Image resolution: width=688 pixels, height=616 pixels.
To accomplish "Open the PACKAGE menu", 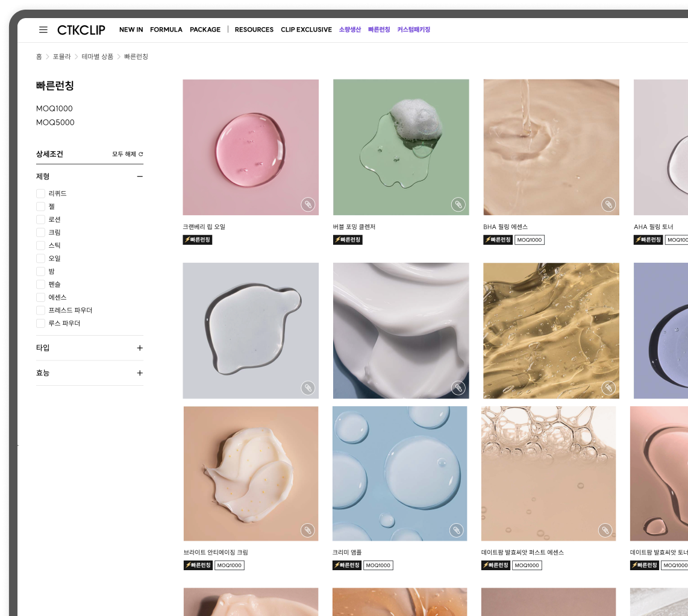I will click(205, 30).
